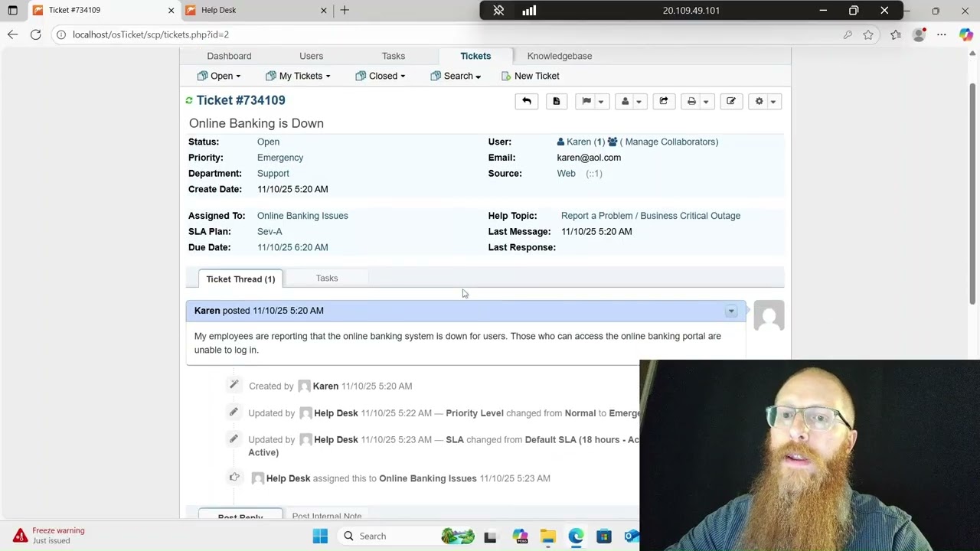The width and height of the screenshot is (980, 551).
Task: Click the Post Internal Note tab
Action: [x=327, y=516]
